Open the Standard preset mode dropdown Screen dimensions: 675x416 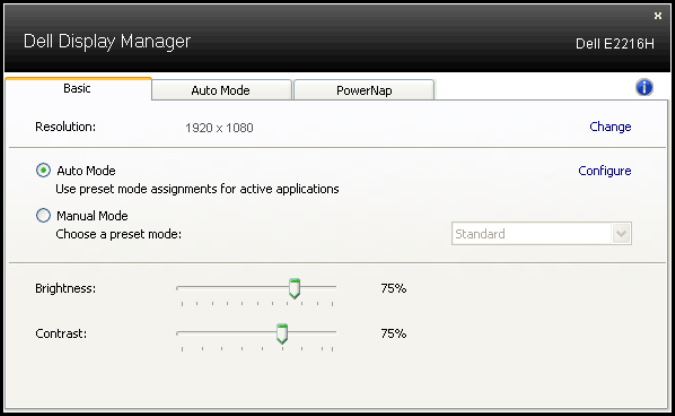(x=539, y=234)
